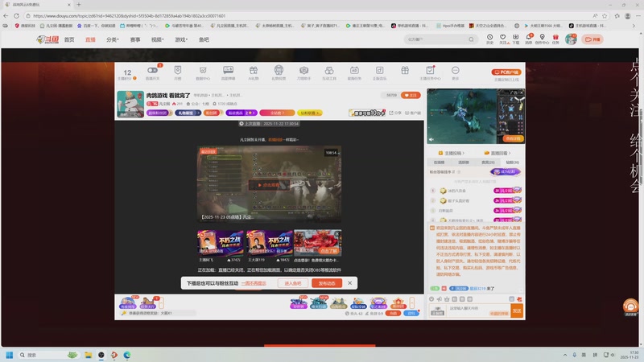Toggle the live stream switch in streamer toolbar
The image size is (644, 362).
[152, 70]
